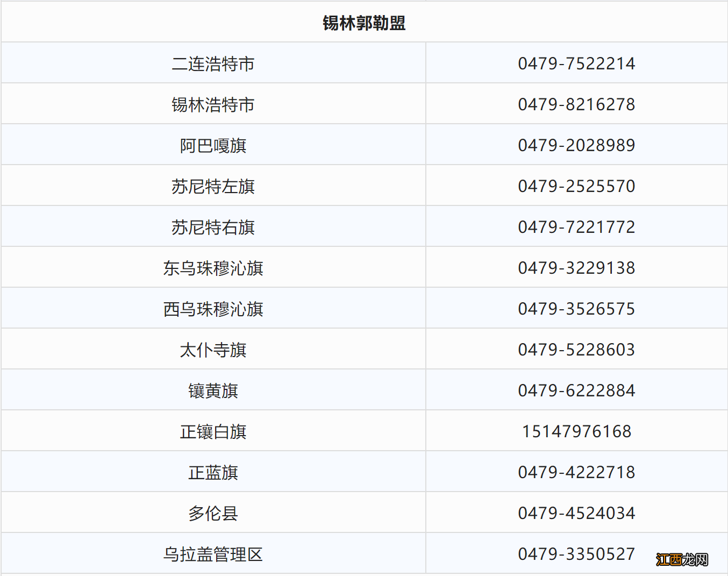This screenshot has width=728, height=576.
Task: Select the cell 东乌珠穆沁旗
Action: click(x=213, y=268)
